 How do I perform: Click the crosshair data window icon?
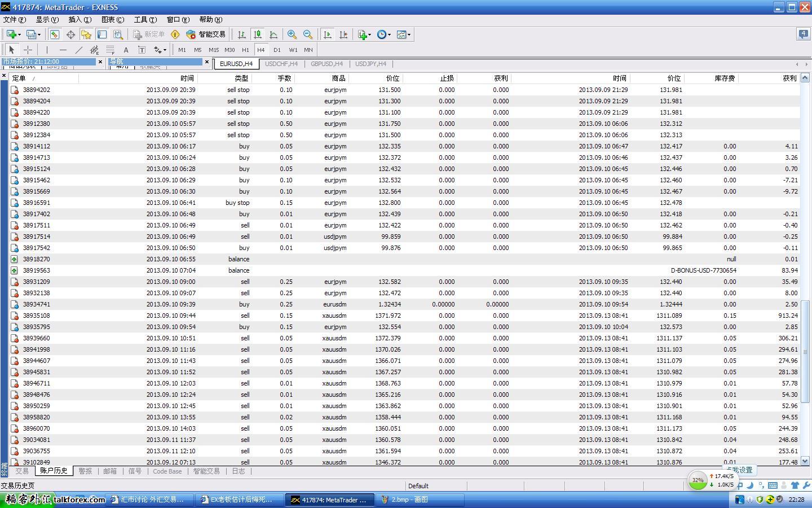point(70,34)
